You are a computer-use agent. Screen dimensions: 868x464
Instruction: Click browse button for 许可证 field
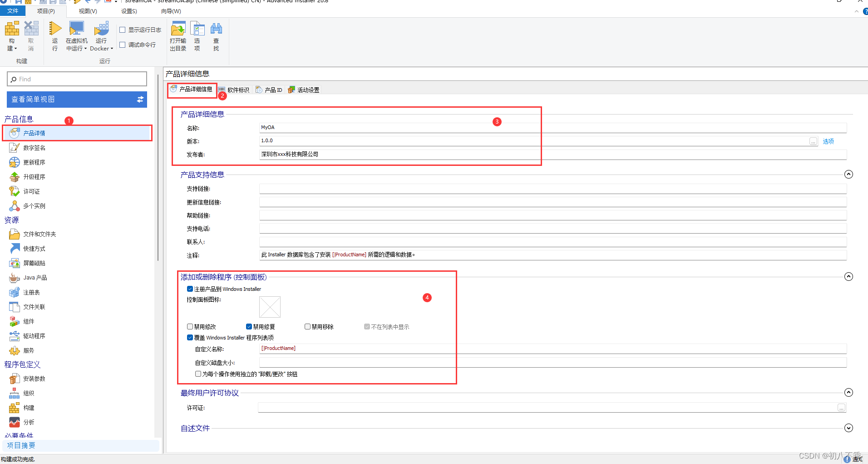coord(841,408)
